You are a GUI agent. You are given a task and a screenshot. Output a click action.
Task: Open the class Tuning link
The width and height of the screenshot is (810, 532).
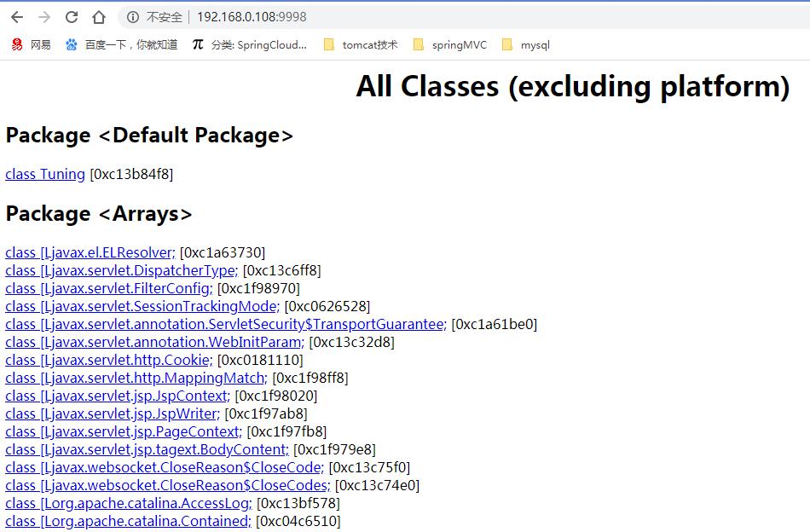click(45, 175)
